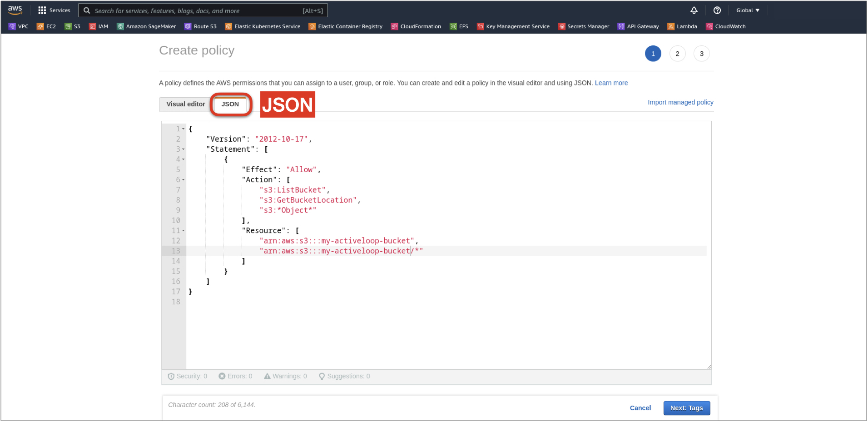Collapse the Action array fold on line 6
The height and width of the screenshot is (422, 868).
(x=184, y=180)
